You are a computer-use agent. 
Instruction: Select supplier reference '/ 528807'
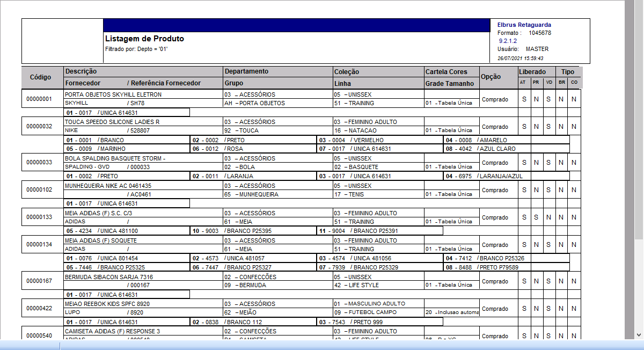138,130
